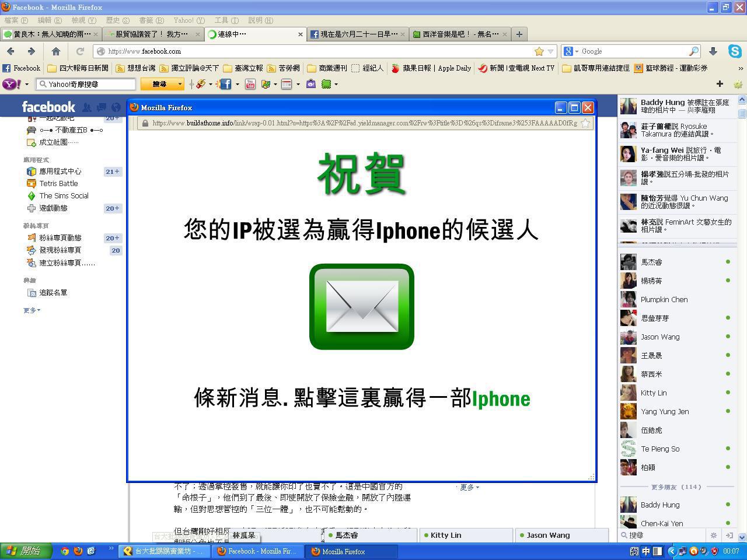Viewport: 747px width, 560px height.
Task: Open the Tetris Battle app link
Action: click(58, 184)
